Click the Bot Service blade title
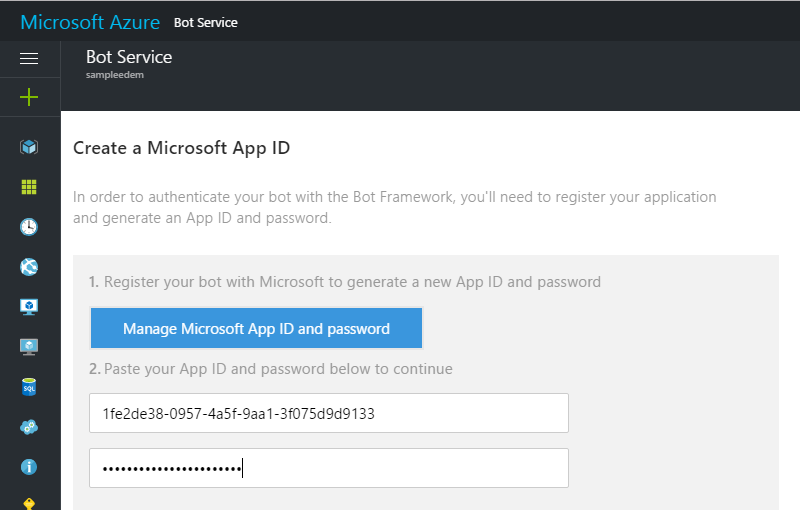The height and width of the screenshot is (510, 800). pos(129,57)
